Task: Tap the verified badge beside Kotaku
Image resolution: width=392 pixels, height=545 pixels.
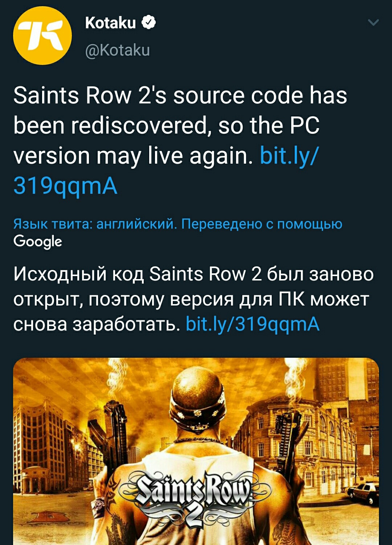Action: (x=148, y=22)
